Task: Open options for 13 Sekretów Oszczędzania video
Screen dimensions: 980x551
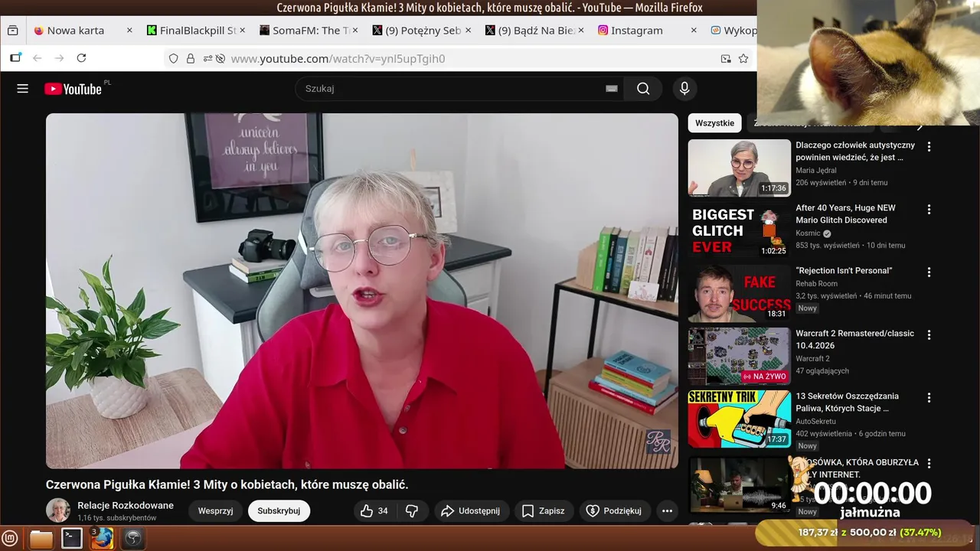Action: pyautogui.click(x=929, y=397)
